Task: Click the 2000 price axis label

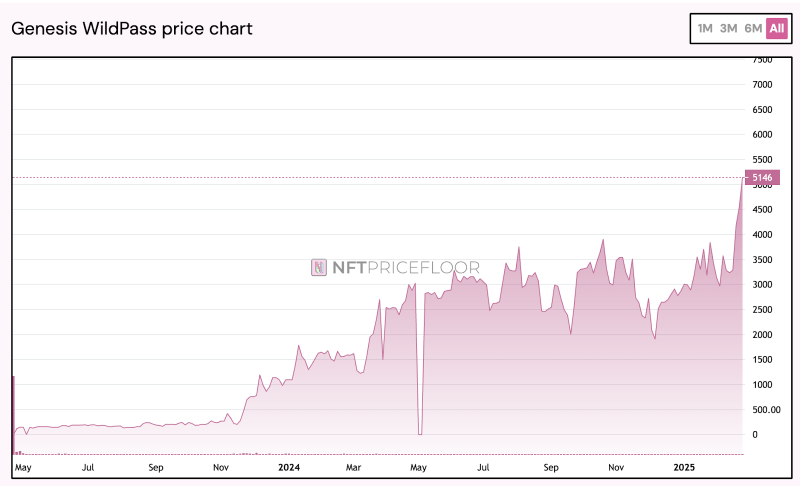Action: (x=762, y=335)
